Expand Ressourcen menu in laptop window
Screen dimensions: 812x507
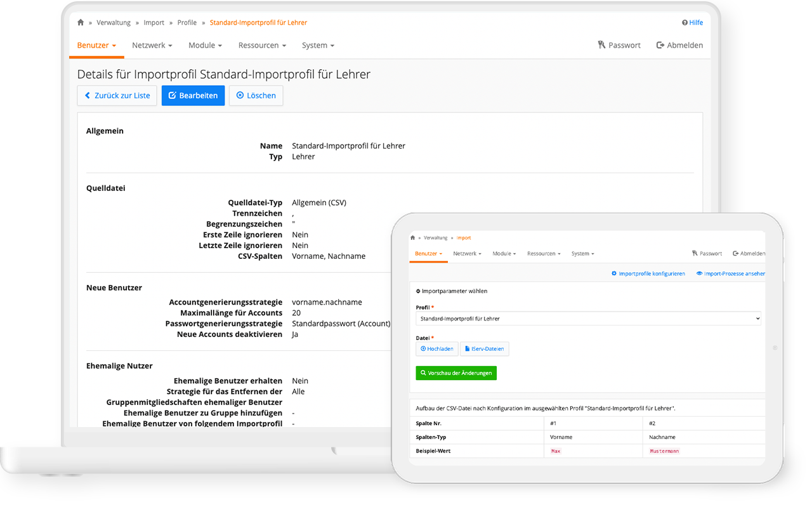point(262,45)
